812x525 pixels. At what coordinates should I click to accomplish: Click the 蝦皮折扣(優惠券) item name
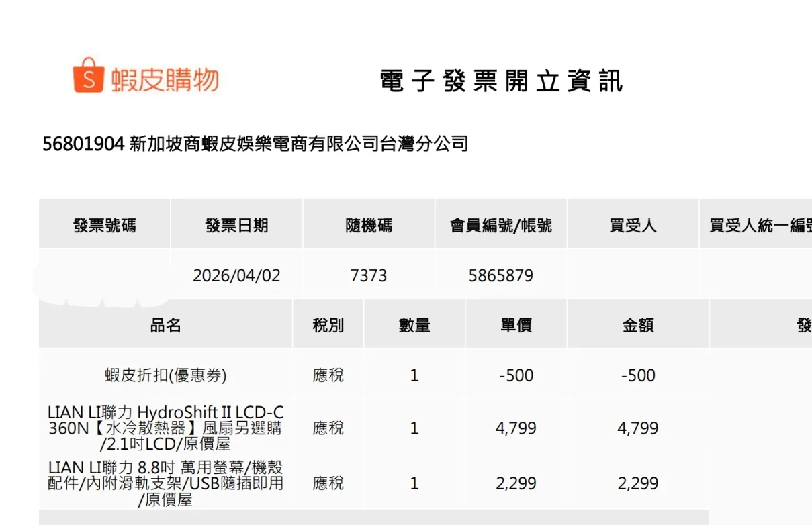coord(166,375)
